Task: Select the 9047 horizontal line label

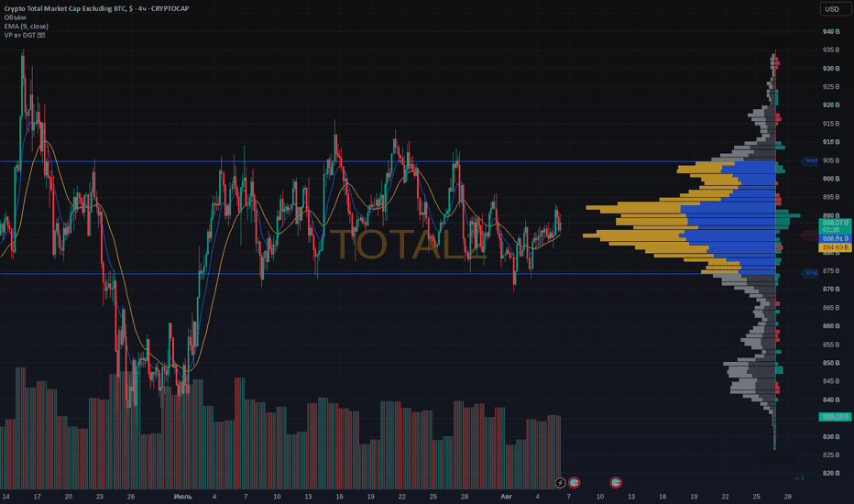Action: pyautogui.click(x=811, y=160)
